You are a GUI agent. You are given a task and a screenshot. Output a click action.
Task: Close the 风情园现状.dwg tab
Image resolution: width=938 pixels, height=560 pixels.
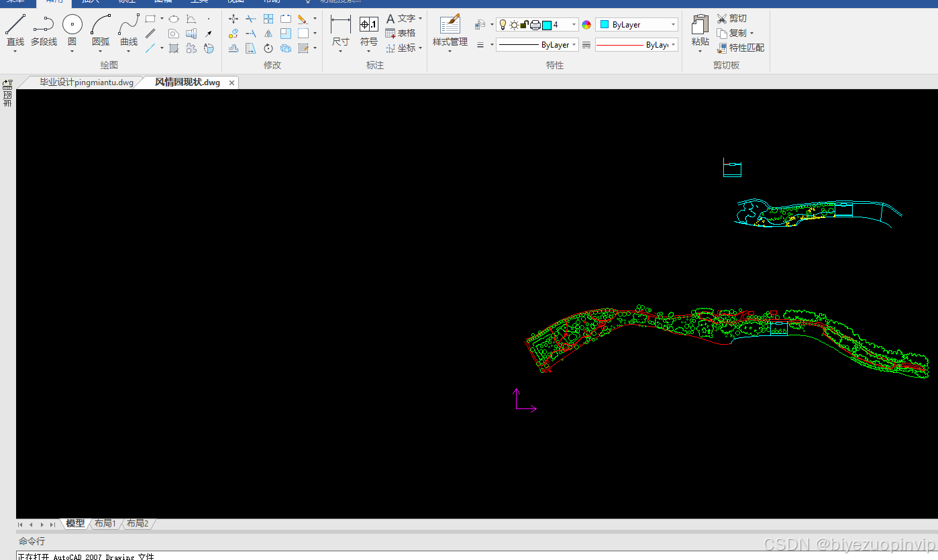click(232, 83)
